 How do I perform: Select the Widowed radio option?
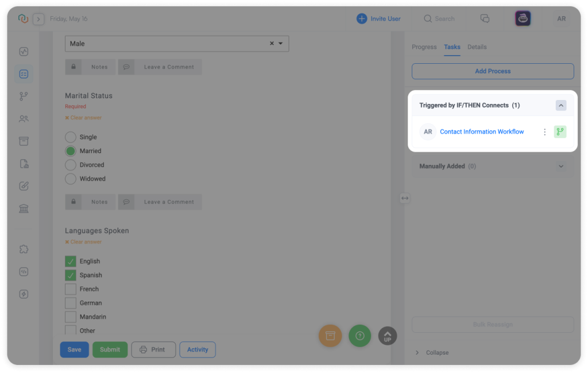coord(71,179)
